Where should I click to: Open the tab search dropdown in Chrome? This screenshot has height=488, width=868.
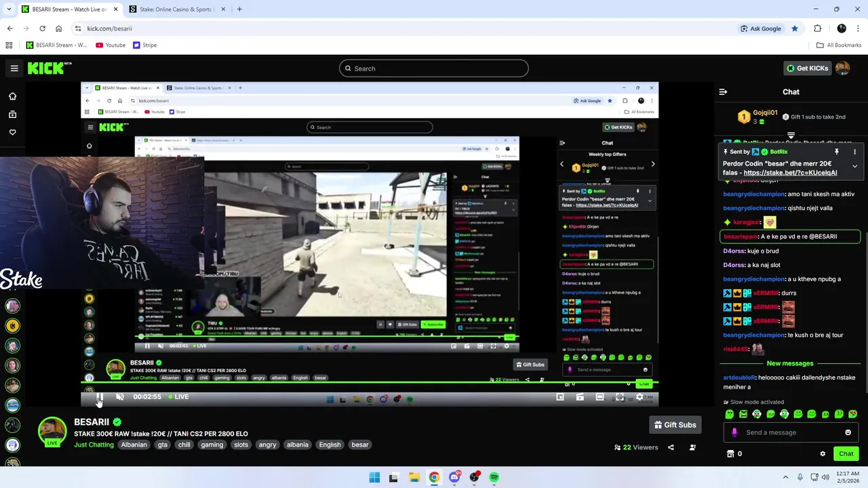point(9,9)
